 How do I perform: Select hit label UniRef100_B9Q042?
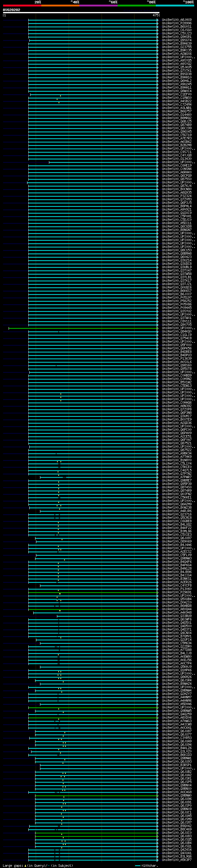click(177, 826)
